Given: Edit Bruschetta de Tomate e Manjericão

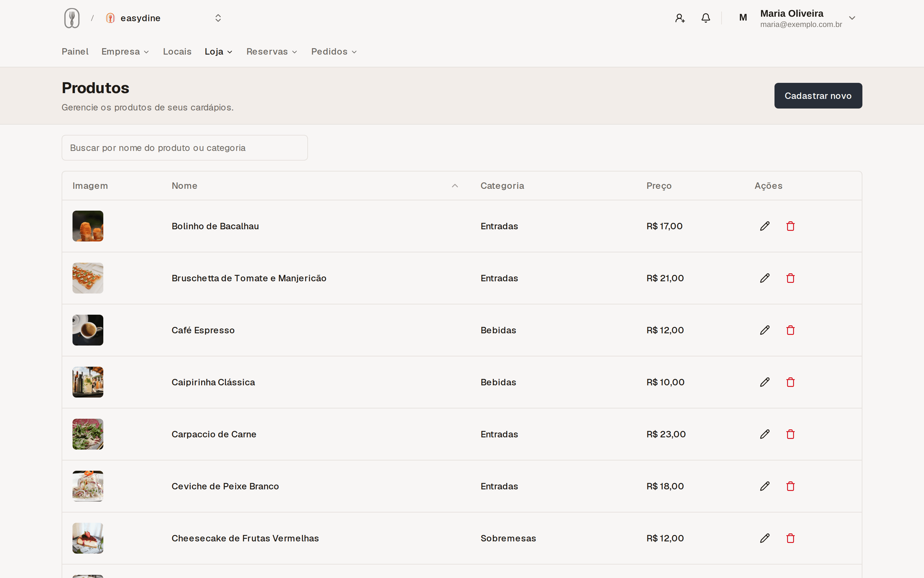Looking at the screenshot, I should click(765, 278).
